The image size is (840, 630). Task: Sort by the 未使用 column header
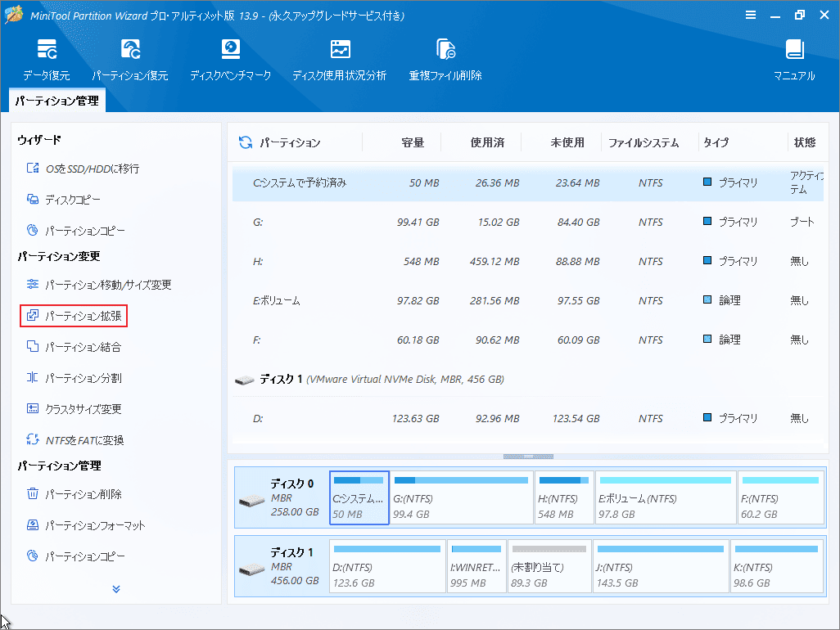pyautogui.click(x=567, y=142)
